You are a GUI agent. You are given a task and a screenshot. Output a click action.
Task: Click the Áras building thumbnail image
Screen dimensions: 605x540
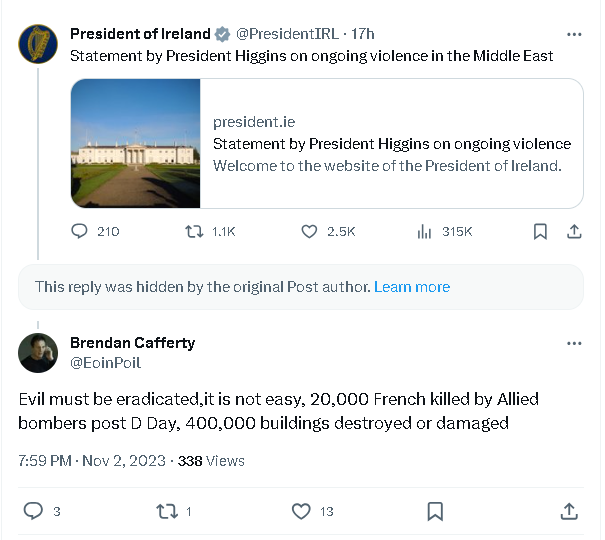[x=136, y=143]
